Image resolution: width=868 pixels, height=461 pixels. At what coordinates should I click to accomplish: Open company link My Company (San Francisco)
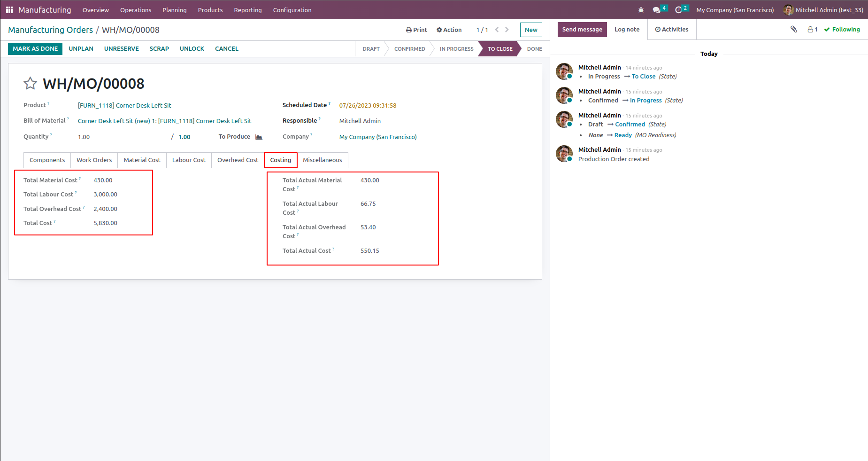point(378,137)
